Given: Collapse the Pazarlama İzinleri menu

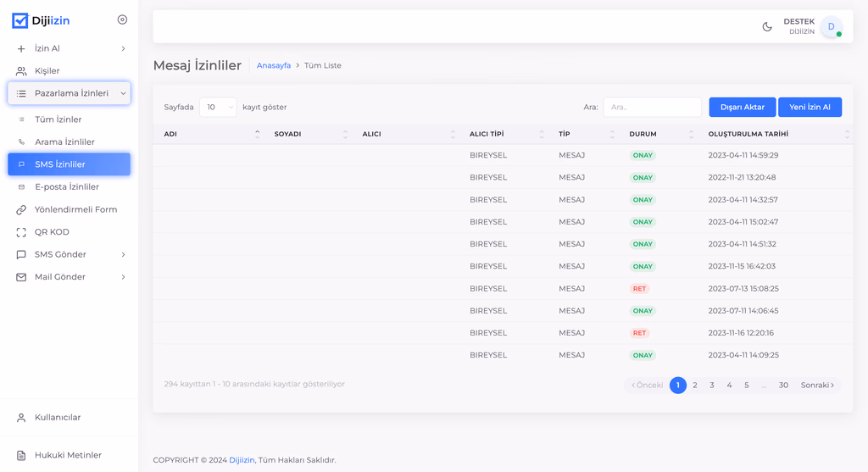Looking at the screenshot, I should (x=123, y=93).
